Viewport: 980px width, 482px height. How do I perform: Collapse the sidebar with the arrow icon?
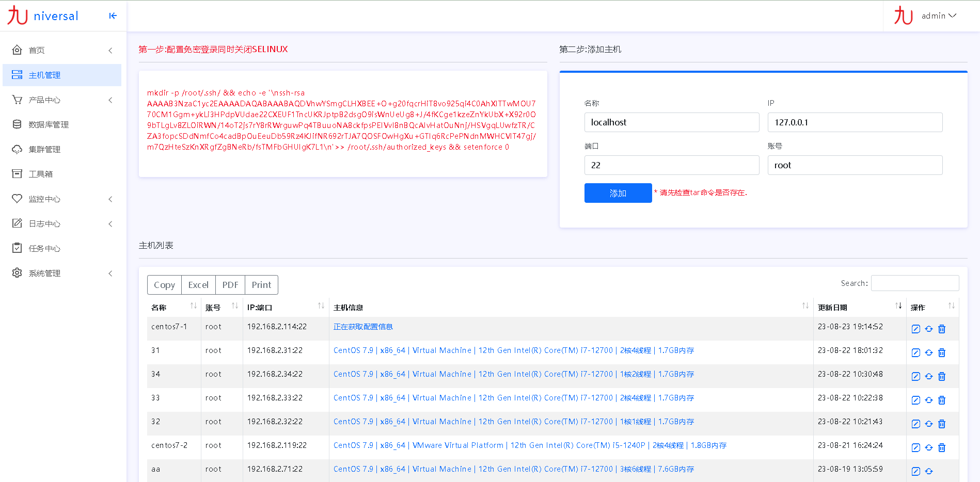click(113, 16)
